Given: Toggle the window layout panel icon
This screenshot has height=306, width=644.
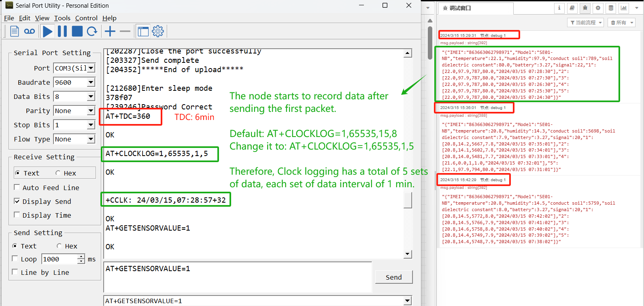Looking at the screenshot, I should pos(143,31).
